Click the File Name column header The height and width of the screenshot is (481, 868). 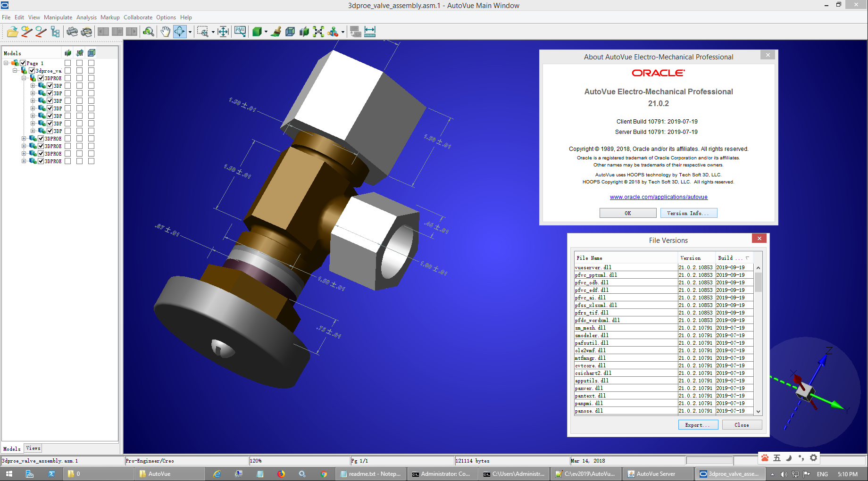tap(626, 258)
